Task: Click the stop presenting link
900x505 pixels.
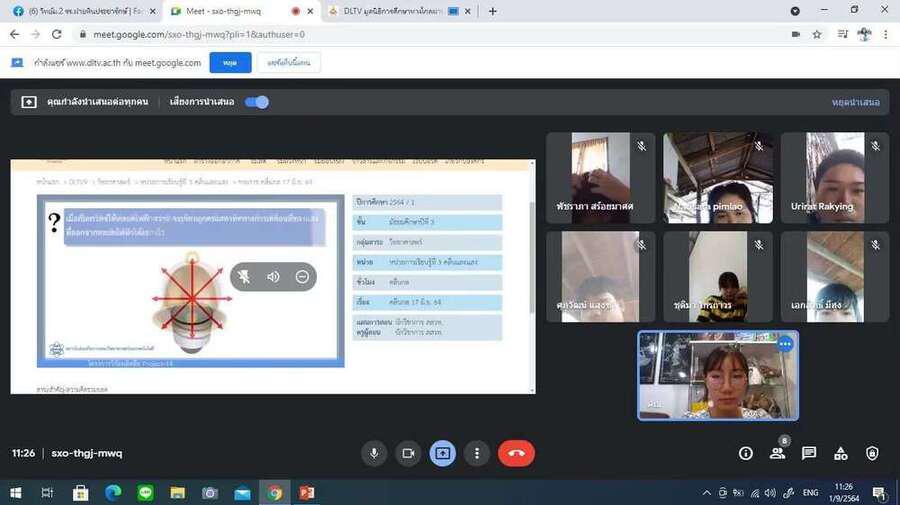Action: click(855, 102)
